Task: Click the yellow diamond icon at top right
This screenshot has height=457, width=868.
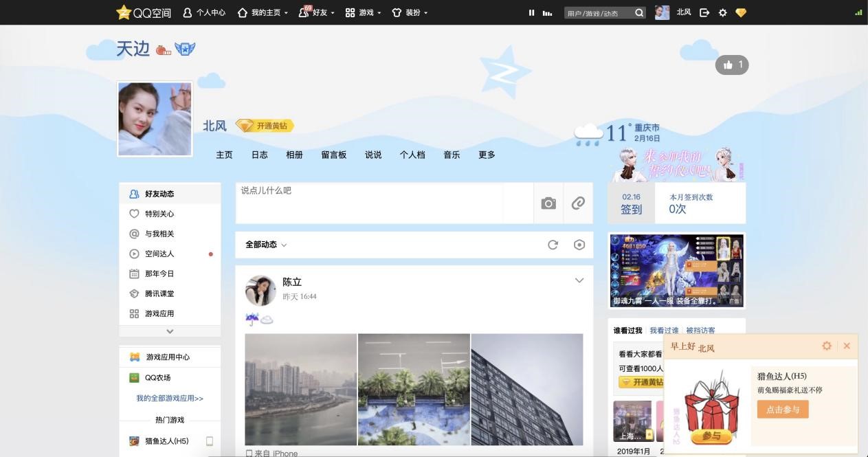Action: pyautogui.click(x=741, y=12)
